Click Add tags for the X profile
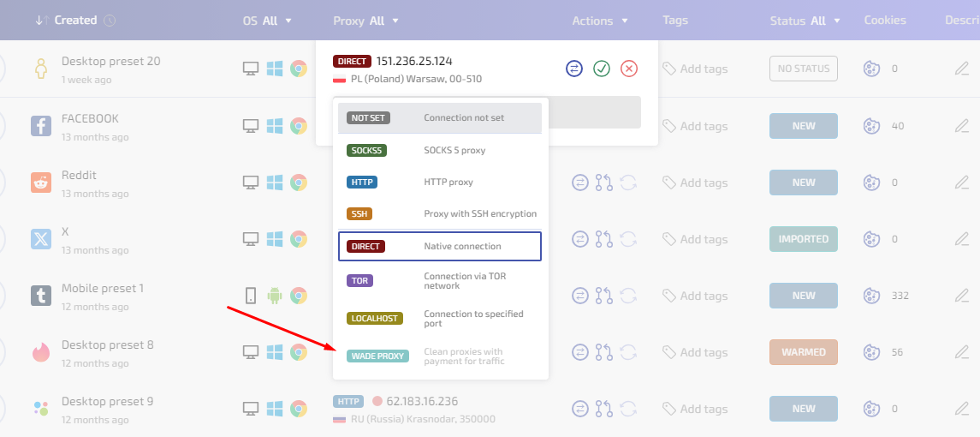This screenshot has width=980, height=437. [x=695, y=239]
